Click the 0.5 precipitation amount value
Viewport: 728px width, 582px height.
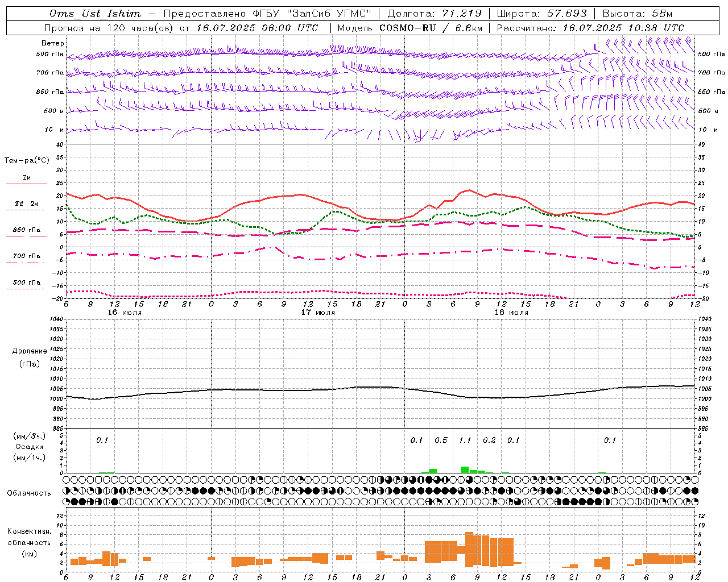tap(441, 440)
